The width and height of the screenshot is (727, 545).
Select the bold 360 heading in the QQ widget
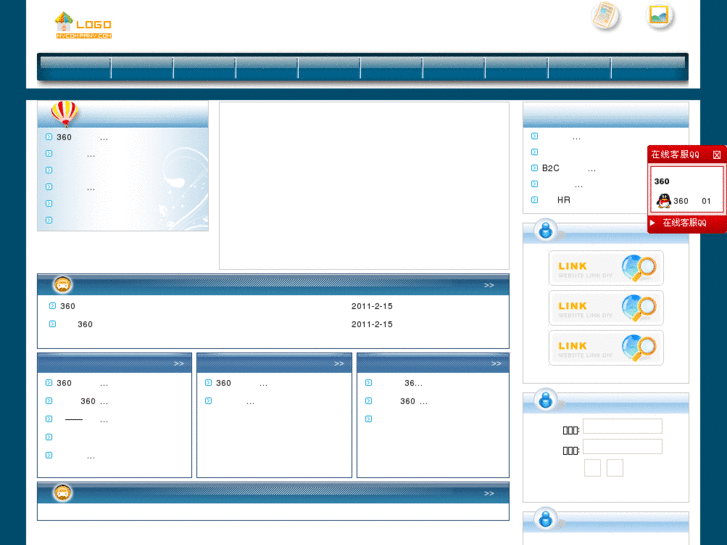[662, 181]
